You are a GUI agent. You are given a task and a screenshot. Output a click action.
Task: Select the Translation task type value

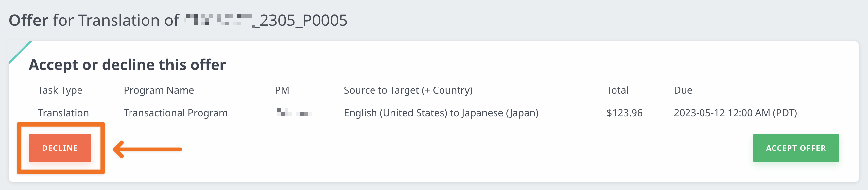(63, 113)
